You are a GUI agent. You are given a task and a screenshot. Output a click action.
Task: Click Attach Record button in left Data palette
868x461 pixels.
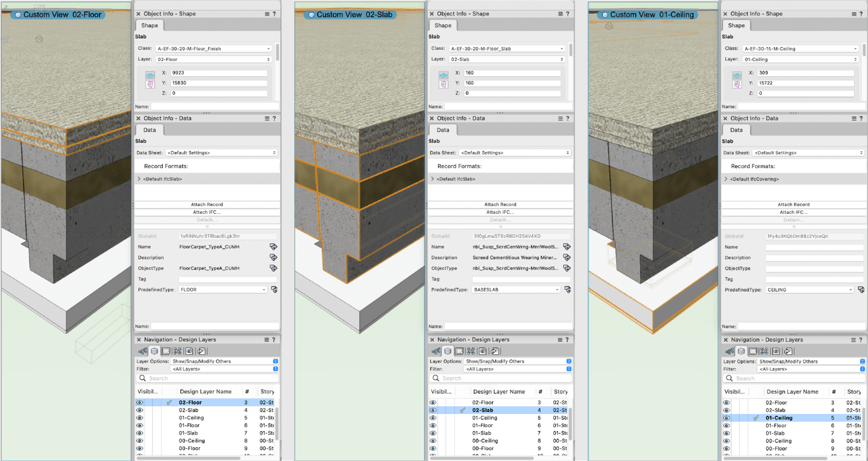[207, 205]
